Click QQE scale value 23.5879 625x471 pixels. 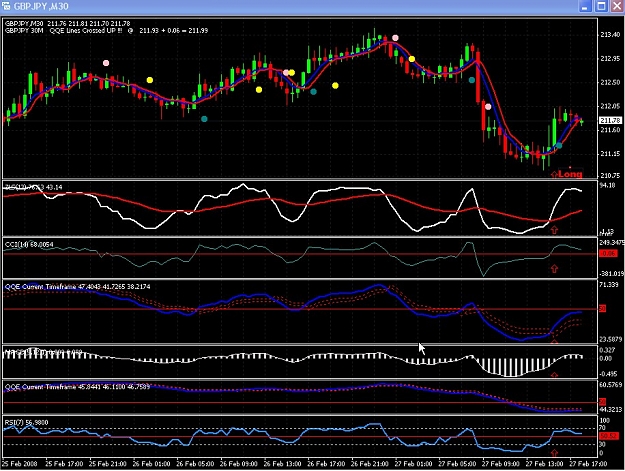pyautogui.click(x=610, y=340)
